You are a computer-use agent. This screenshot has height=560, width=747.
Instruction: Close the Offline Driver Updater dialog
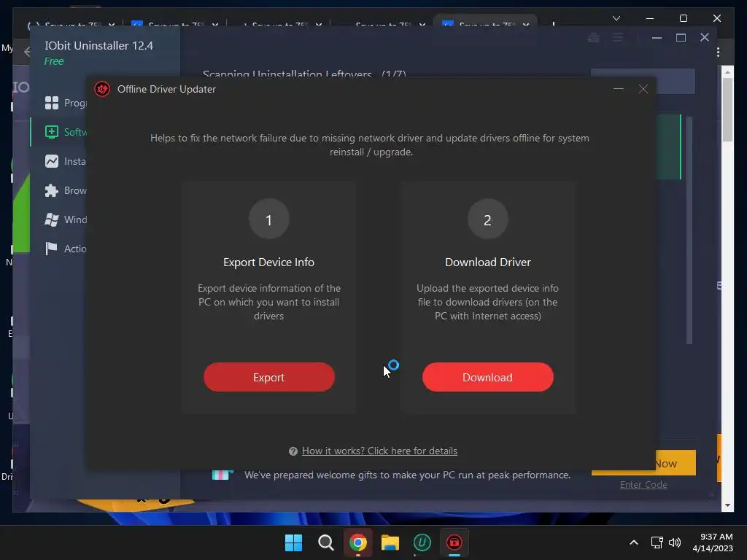[x=643, y=89]
